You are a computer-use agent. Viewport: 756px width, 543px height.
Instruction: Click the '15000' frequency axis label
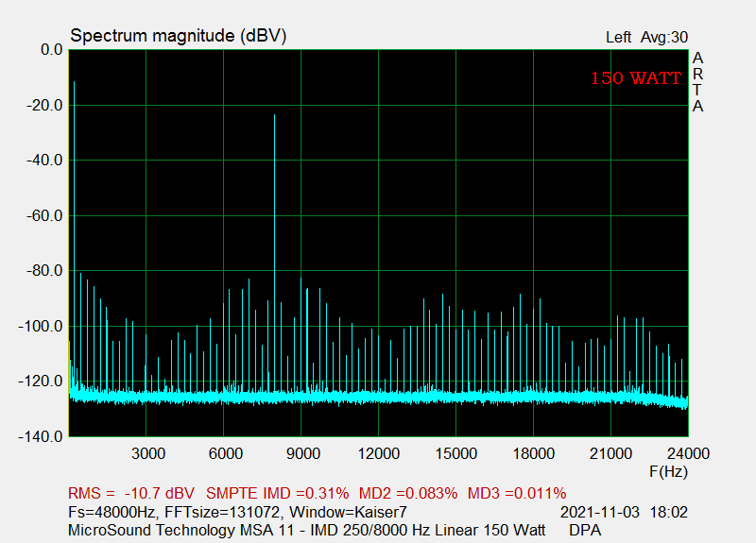pos(456,453)
